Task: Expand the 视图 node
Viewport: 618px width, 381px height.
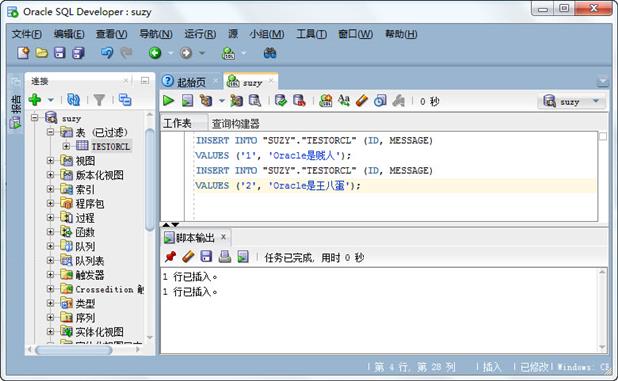Action: pos(50,160)
